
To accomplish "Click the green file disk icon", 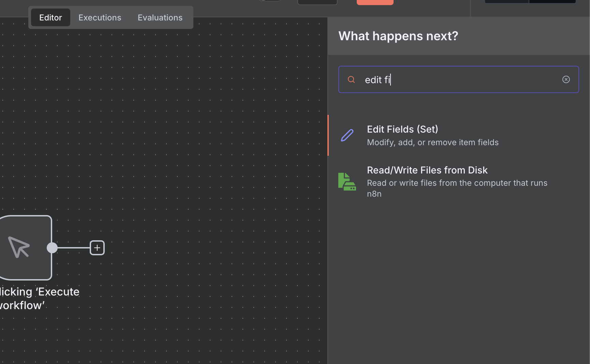I will point(347,182).
